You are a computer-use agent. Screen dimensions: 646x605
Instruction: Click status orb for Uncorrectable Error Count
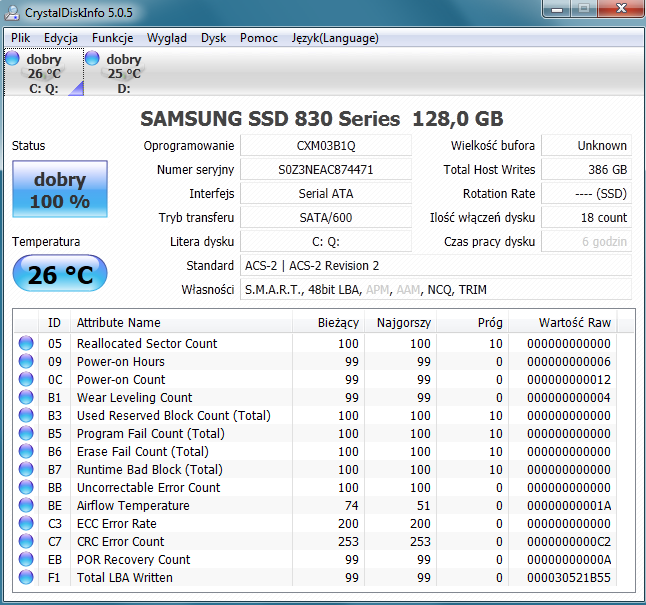click(26, 487)
